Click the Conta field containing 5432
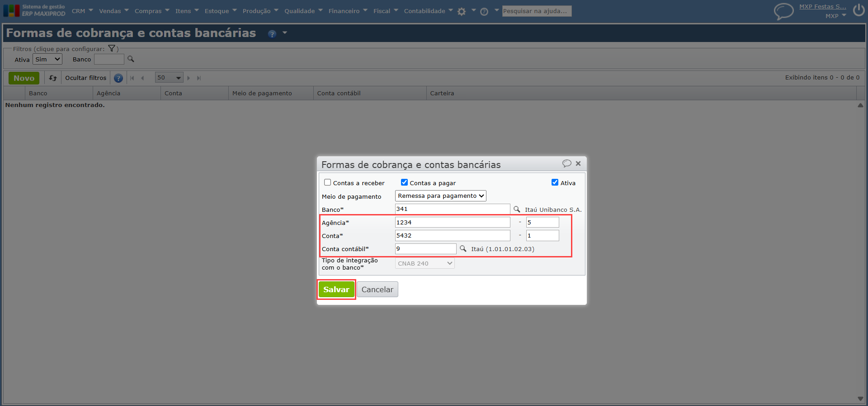 pyautogui.click(x=453, y=235)
